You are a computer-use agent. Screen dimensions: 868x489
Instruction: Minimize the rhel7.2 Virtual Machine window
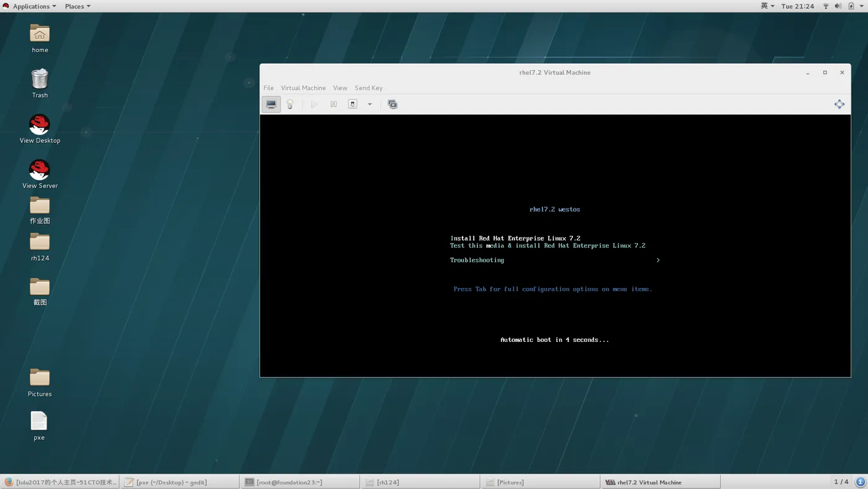point(808,73)
